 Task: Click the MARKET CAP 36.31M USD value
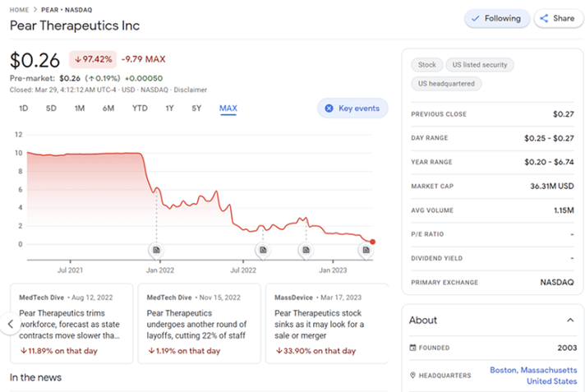(x=552, y=186)
